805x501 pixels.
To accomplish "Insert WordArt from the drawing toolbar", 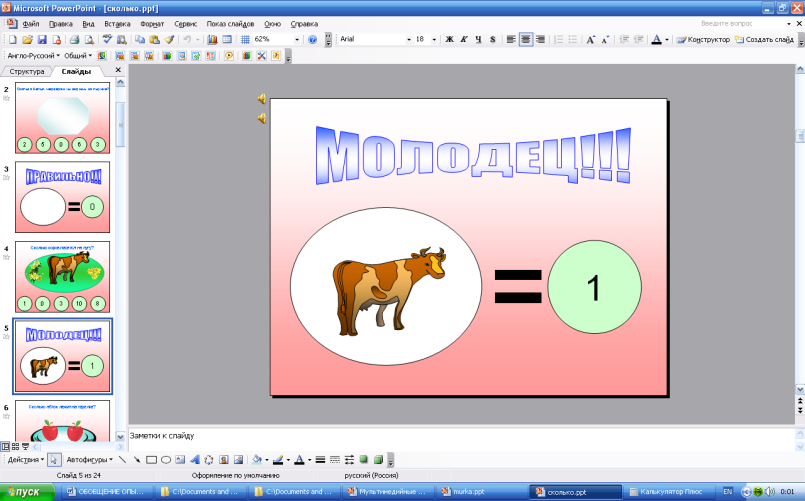I will [x=195, y=460].
